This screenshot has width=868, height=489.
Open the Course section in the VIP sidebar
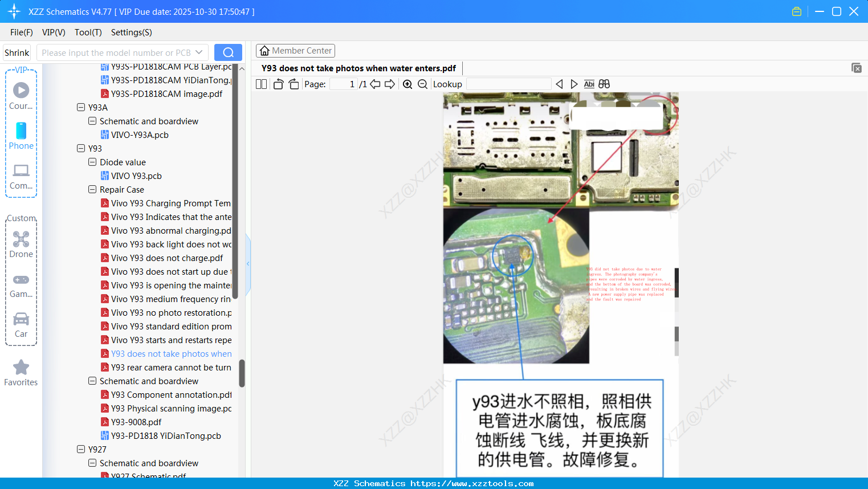21,96
